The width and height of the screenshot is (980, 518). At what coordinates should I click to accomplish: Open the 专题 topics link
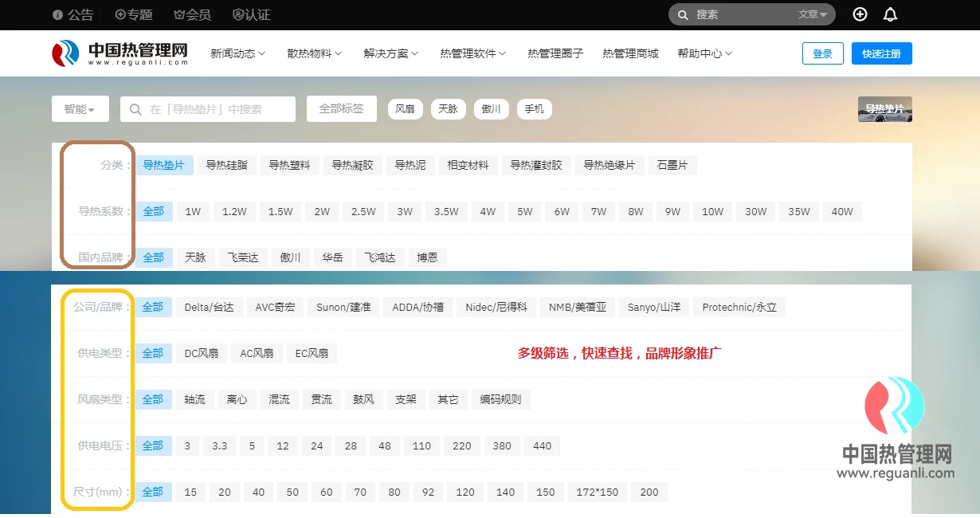(x=134, y=14)
